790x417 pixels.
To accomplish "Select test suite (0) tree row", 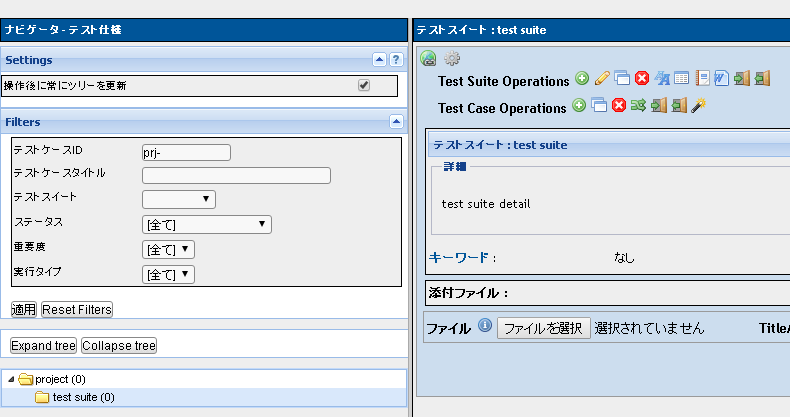I will pos(204,397).
